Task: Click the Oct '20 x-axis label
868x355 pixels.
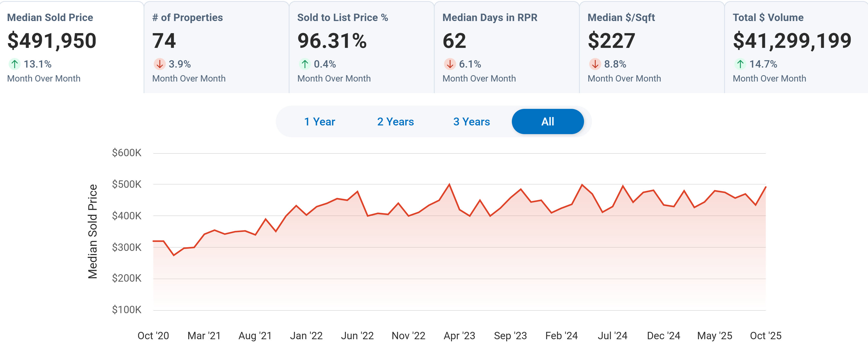Action: (x=153, y=336)
